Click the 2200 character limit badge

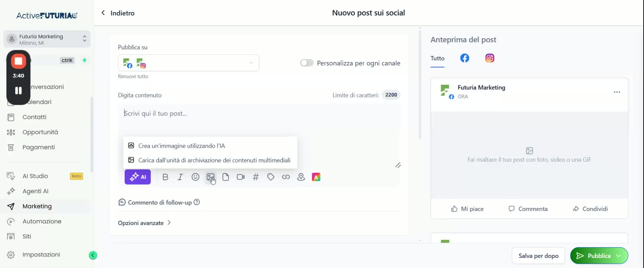[x=391, y=95]
